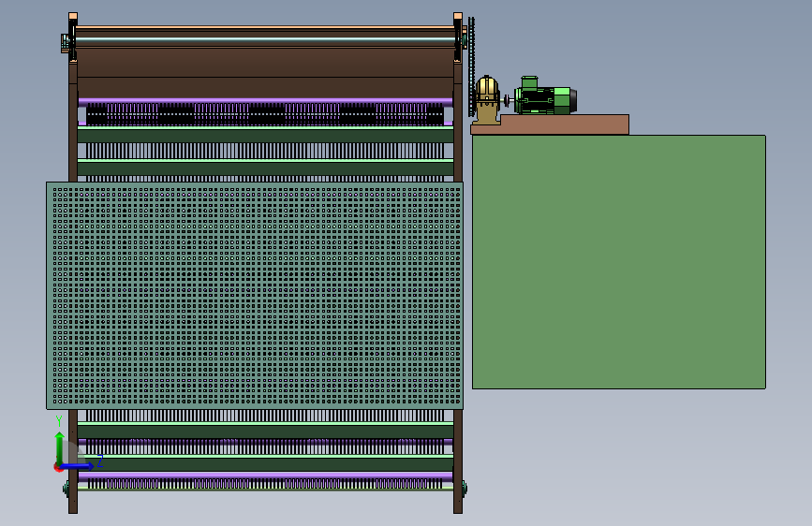Viewport: 812px width, 526px height.
Task: Click the red origin point of the triad
Action: [58, 467]
